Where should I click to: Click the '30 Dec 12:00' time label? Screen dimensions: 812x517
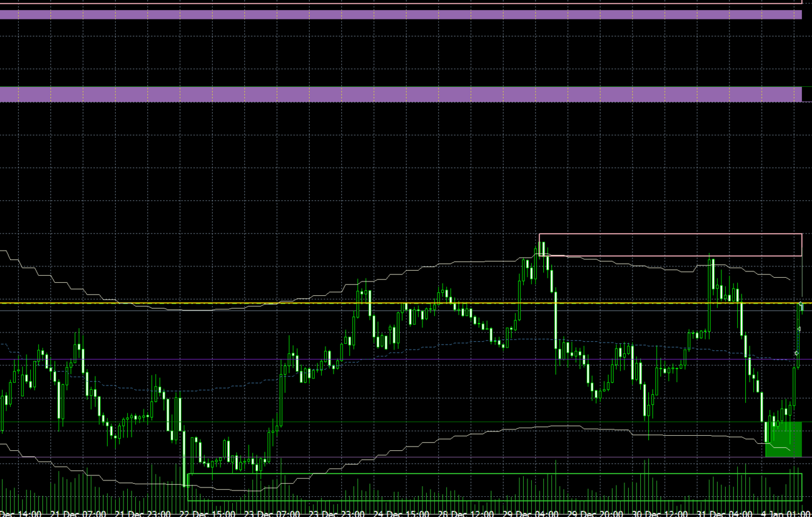661,513
